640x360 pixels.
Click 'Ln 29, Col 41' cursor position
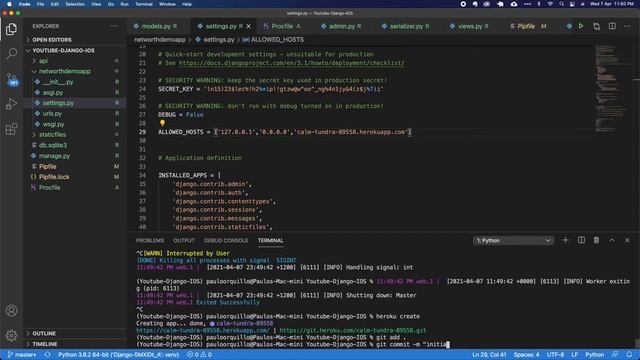(x=489, y=355)
